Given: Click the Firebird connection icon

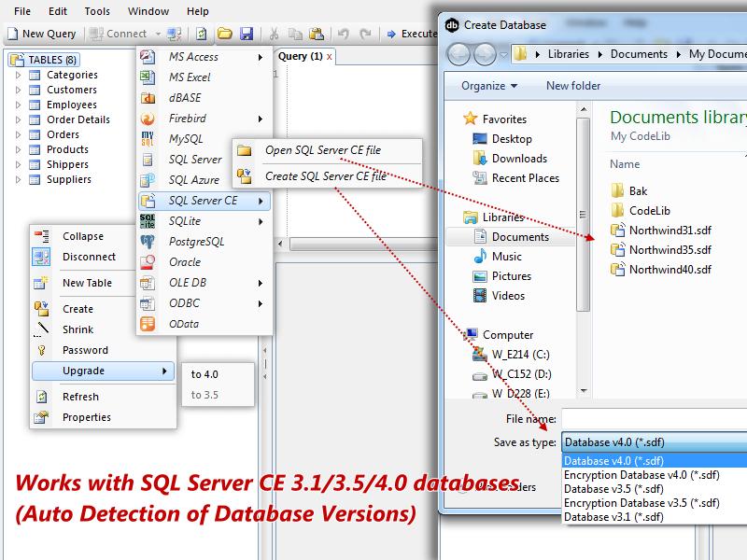Looking at the screenshot, I should [x=148, y=119].
